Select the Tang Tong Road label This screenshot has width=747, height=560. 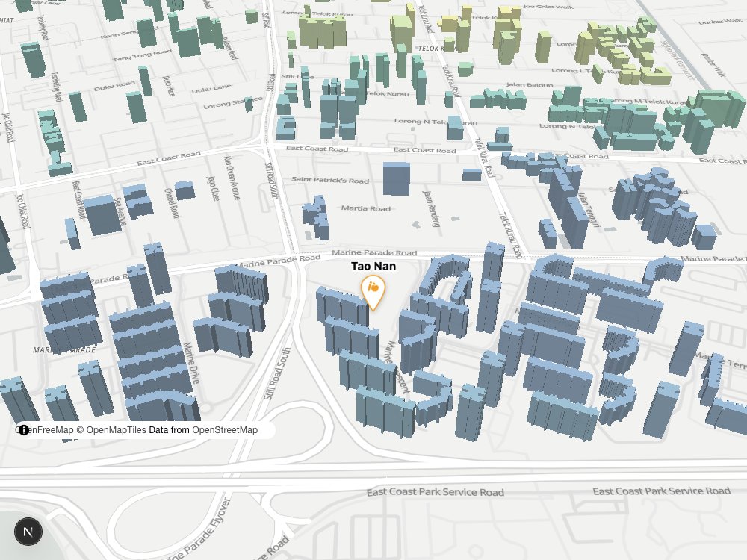click(x=142, y=55)
